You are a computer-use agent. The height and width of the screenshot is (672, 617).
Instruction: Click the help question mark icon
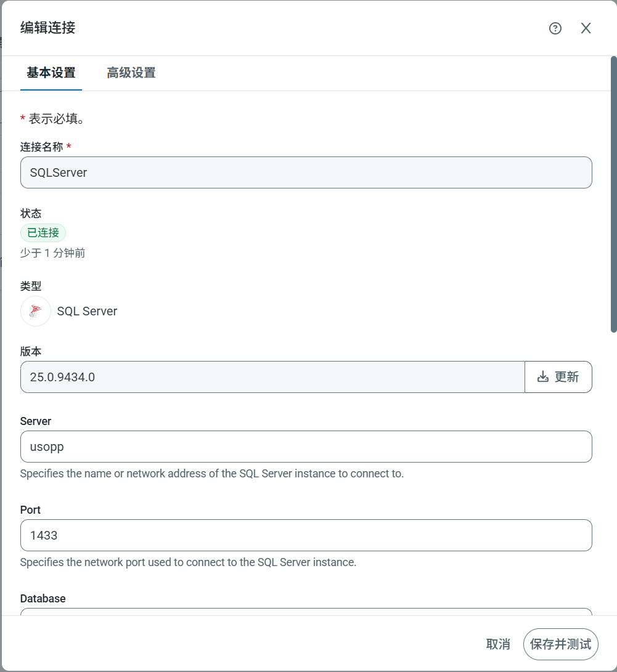click(x=555, y=28)
